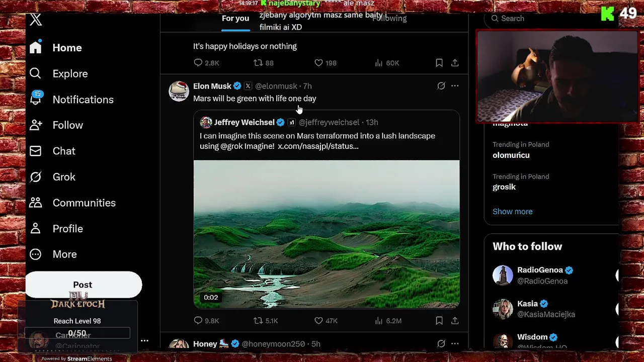The width and height of the screenshot is (644, 362).
Task: Click the Jeffrey Weichsel name in quoted post
Action: point(244,122)
